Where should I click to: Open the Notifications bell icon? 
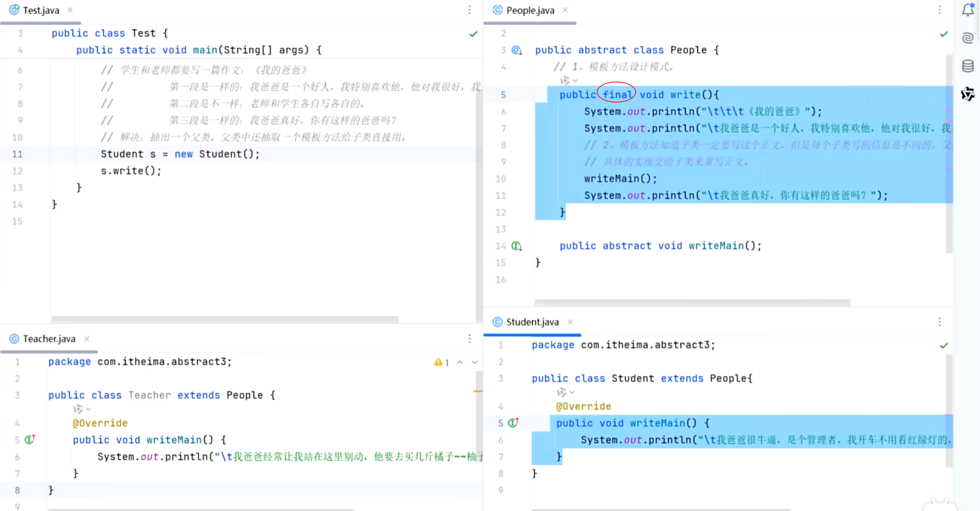tap(968, 10)
